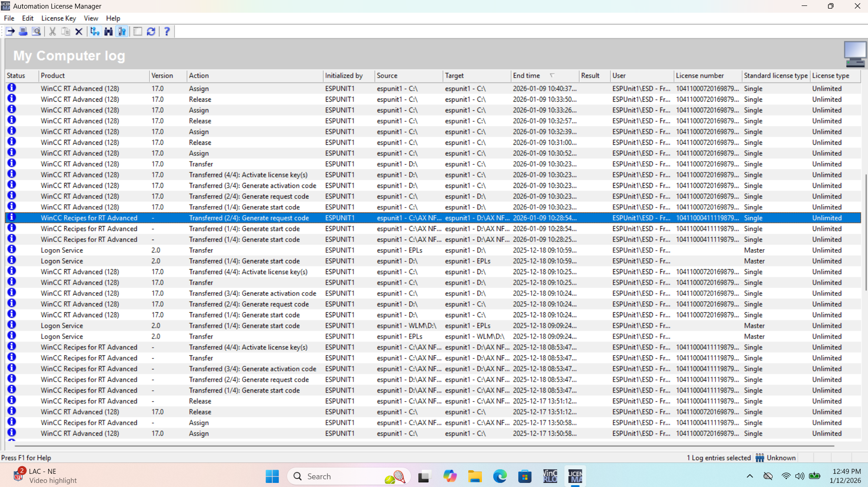Click the license tree view toolbar icon
This screenshot has height=487, width=868.
click(x=94, y=31)
